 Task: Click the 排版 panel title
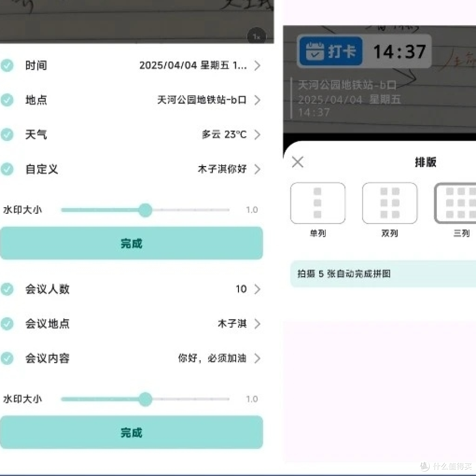point(426,162)
